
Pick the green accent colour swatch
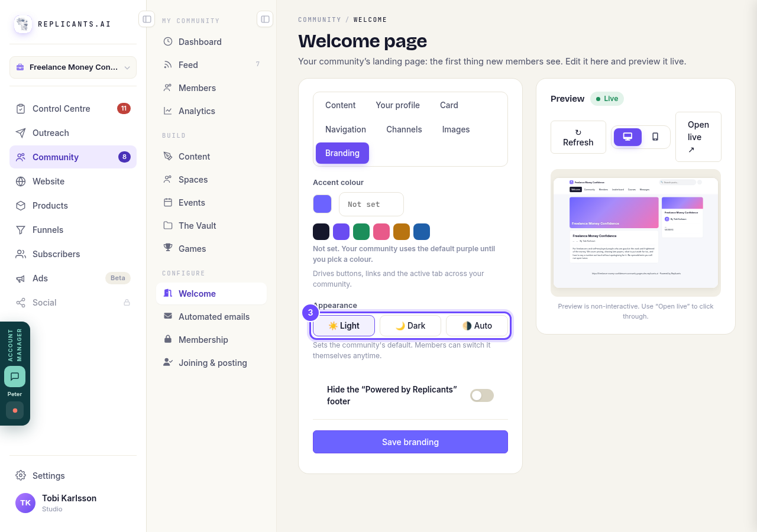coord(361,232)
